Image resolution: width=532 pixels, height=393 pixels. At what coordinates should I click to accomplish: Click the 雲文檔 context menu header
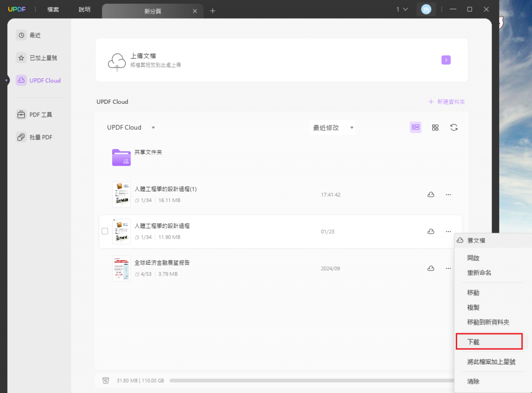coord(476,240)
